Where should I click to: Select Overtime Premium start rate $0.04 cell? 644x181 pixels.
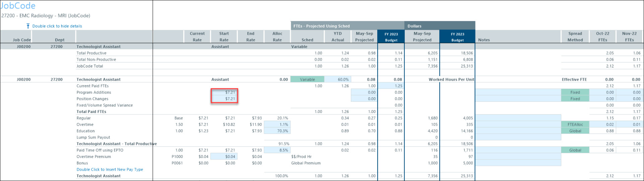[x=224, y=156]
